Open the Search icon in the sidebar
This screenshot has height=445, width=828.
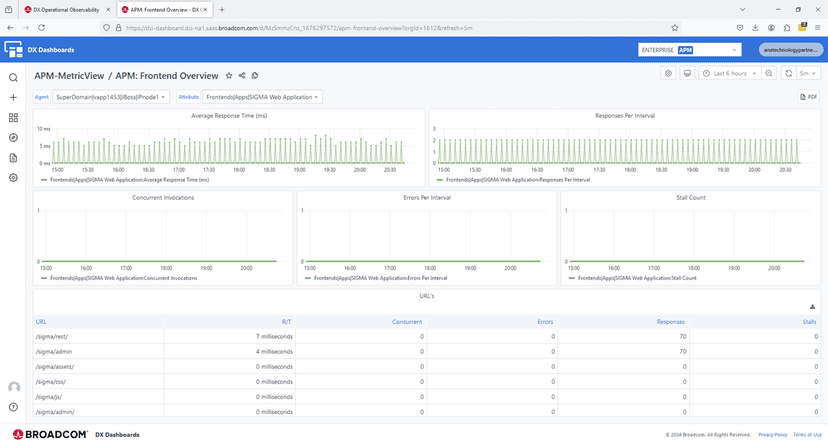point(13,78)
